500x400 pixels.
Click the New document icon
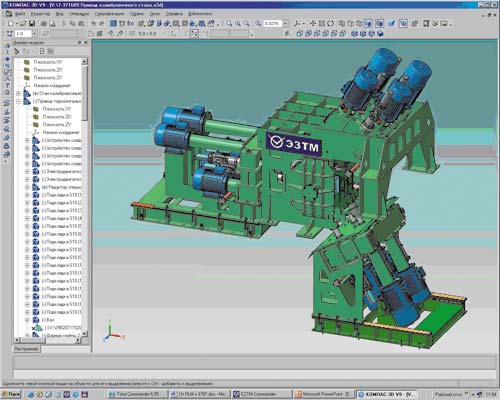click(11, 23)
